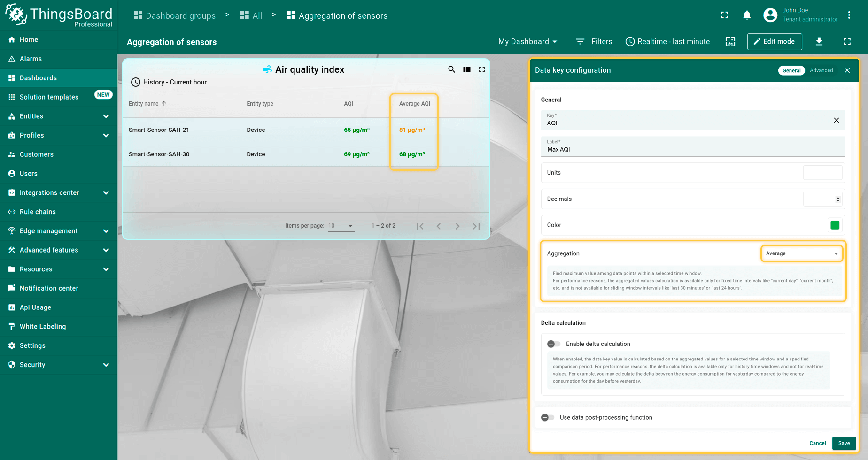The width and height of the screenshot is (868, 460).
Task: Clear the AQI key field
Action: pyautogui.click(x=836, y=120)
